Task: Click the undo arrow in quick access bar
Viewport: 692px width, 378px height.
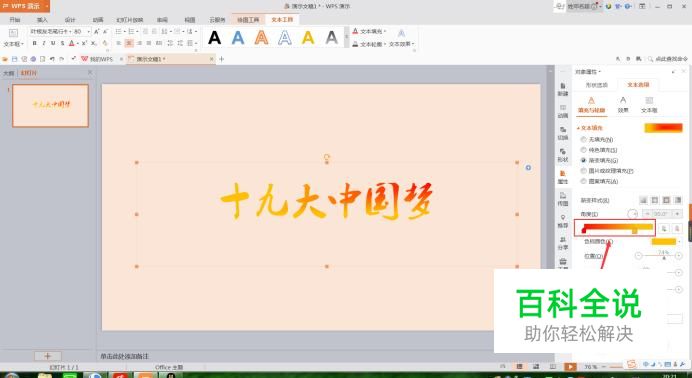Action: [x=52, y=59]
